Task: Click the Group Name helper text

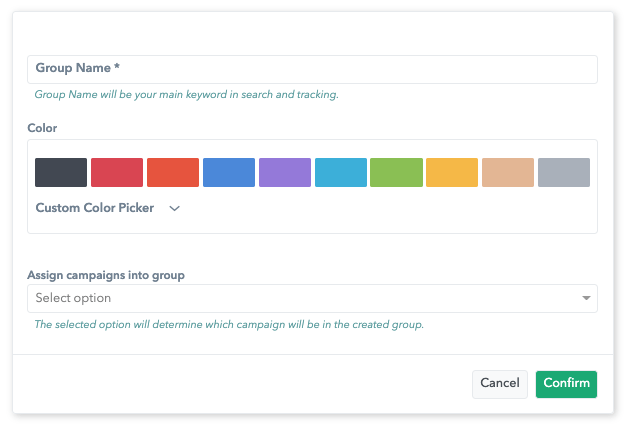Action: coord(186,95)
